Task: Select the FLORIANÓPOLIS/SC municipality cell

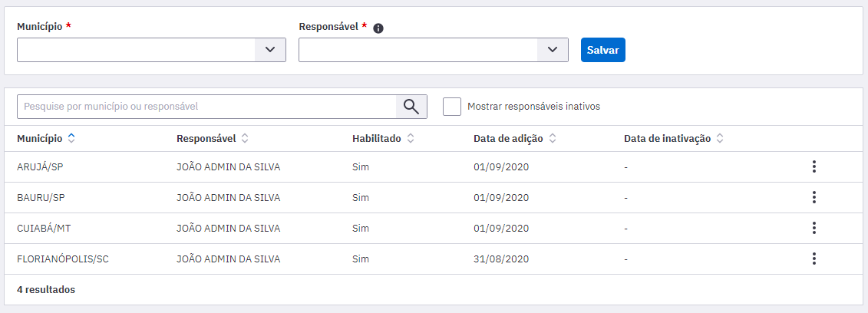Action: pos(63,259)
